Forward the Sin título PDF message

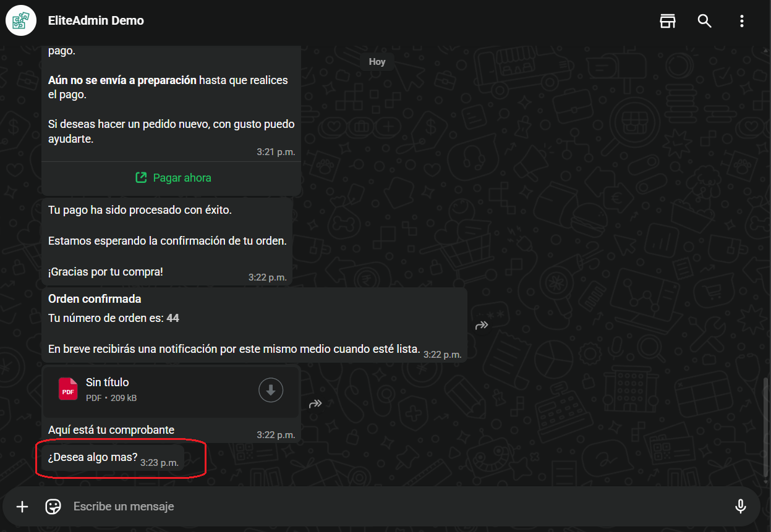click(315, 404)
